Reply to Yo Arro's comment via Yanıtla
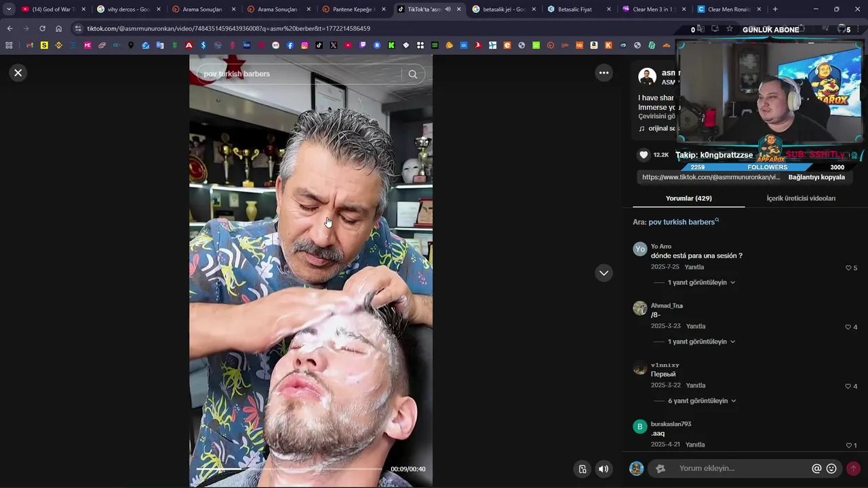868x488 pixels. click(x=694, y=267)
